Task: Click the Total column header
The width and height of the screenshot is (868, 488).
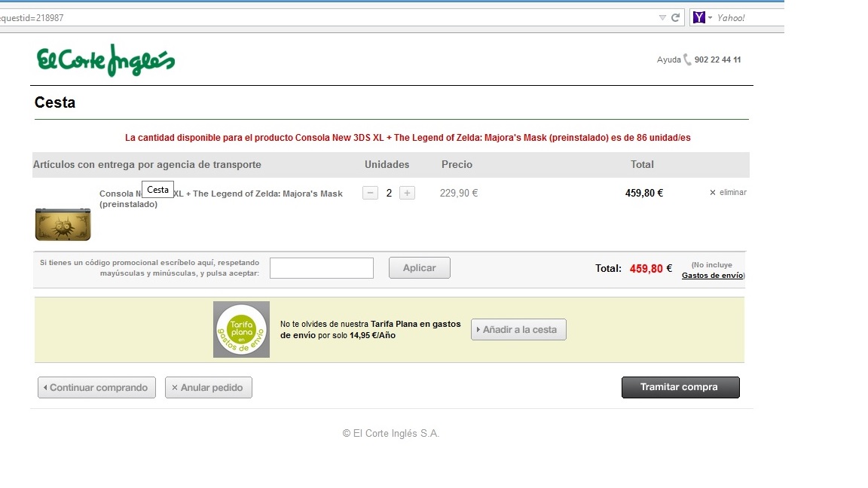Action: (x=642, y=164)
